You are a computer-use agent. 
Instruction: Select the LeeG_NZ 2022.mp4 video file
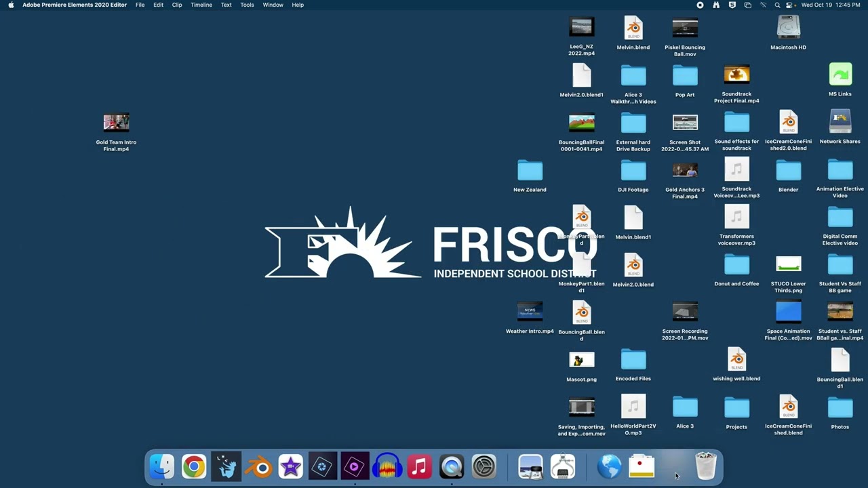pyautogui.click(x=582, y=27)
